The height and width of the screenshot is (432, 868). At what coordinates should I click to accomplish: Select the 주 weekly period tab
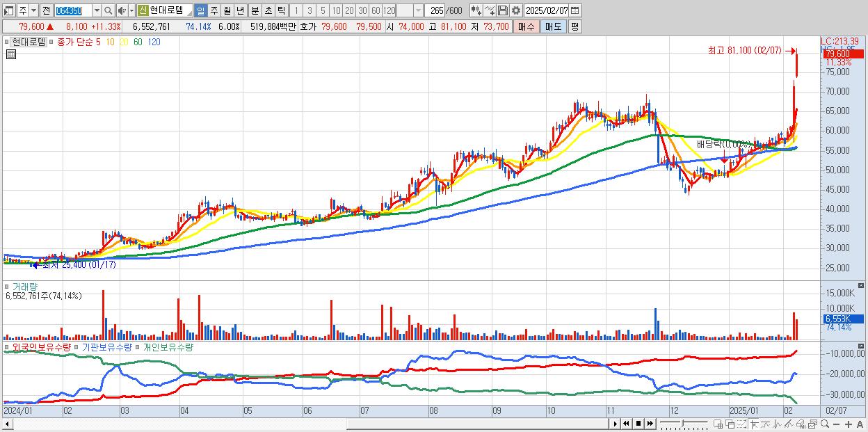214,10
